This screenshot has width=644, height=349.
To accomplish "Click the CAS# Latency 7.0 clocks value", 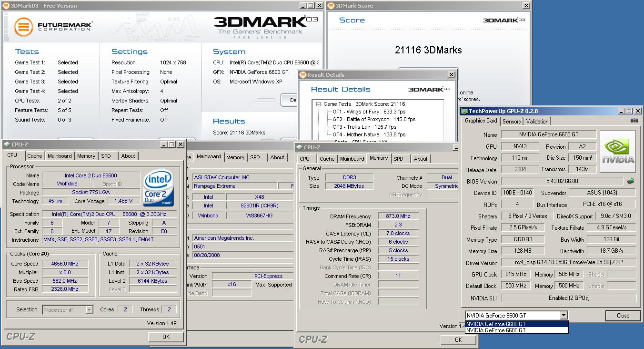I will [398, 234].
